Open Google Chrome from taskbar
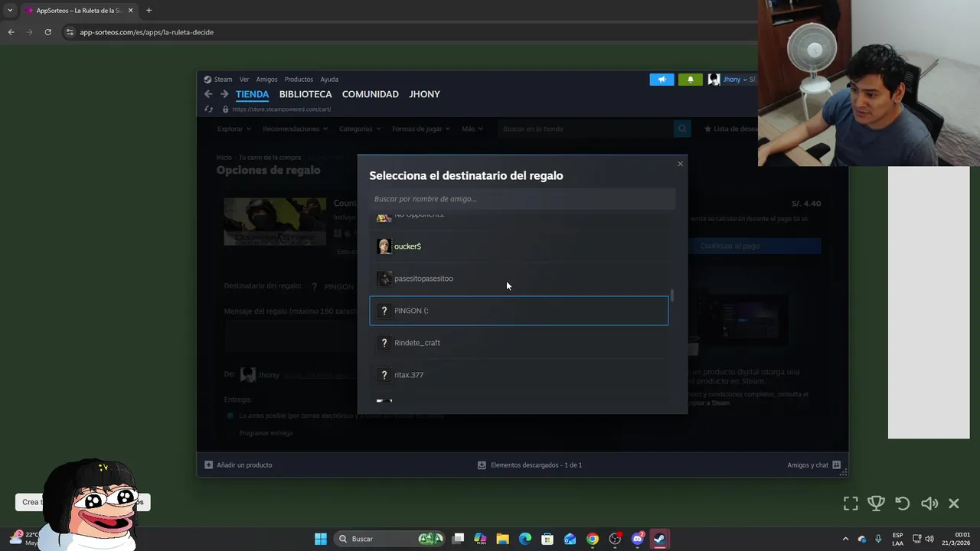 (593, 539)
